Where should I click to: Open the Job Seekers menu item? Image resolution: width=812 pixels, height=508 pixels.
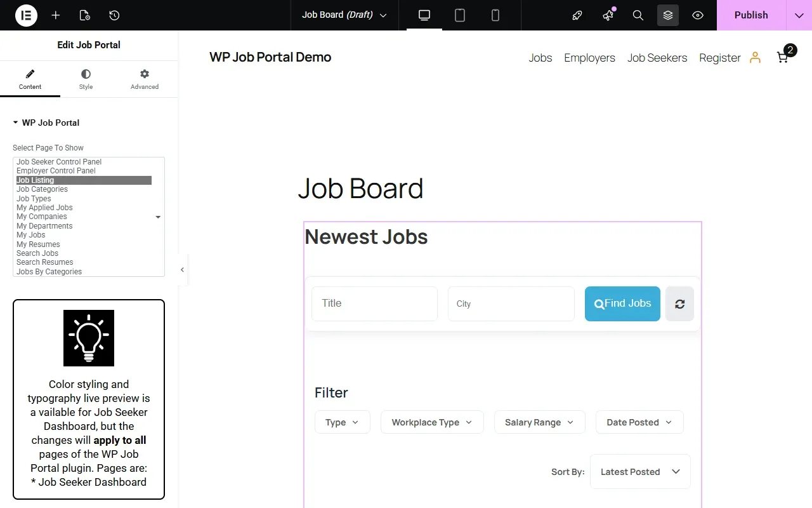click(657, 58)
